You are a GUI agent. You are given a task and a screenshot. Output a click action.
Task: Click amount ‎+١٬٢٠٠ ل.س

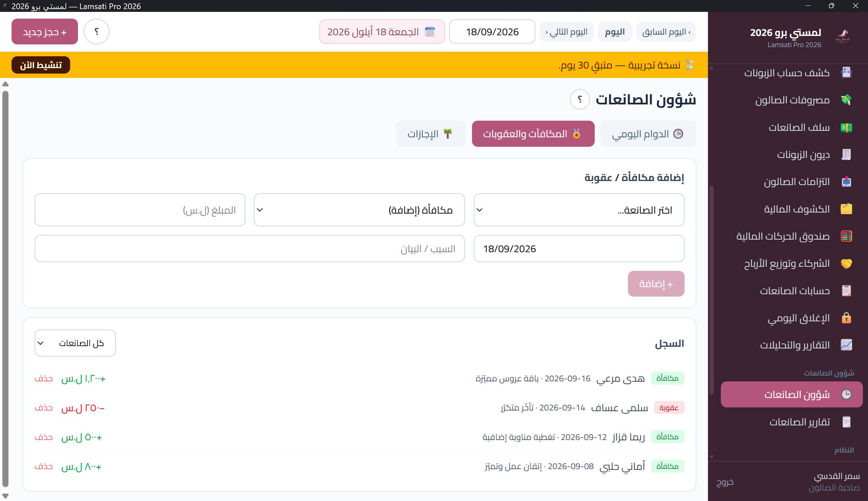pos(83,379)
